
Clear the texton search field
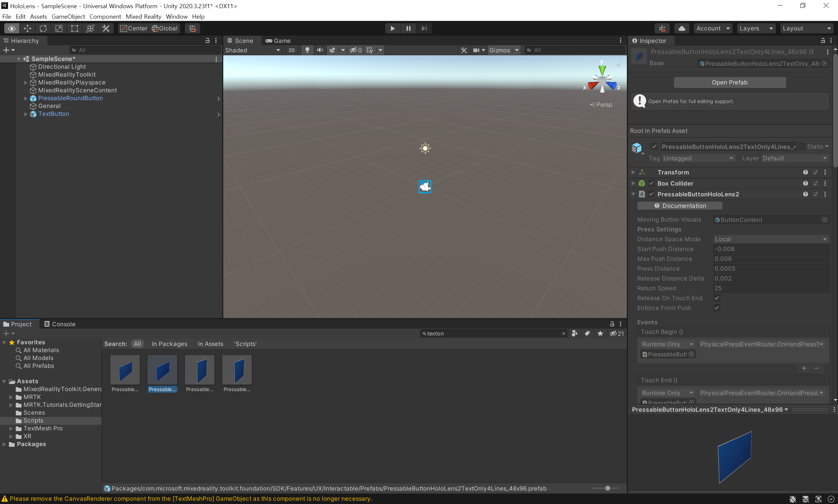[564, 333]
